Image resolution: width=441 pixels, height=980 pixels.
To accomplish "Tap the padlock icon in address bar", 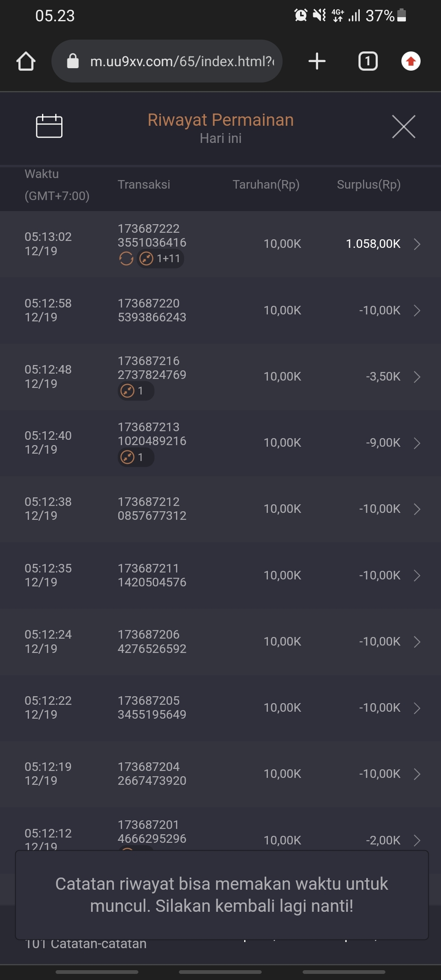I will pos(73,61).
